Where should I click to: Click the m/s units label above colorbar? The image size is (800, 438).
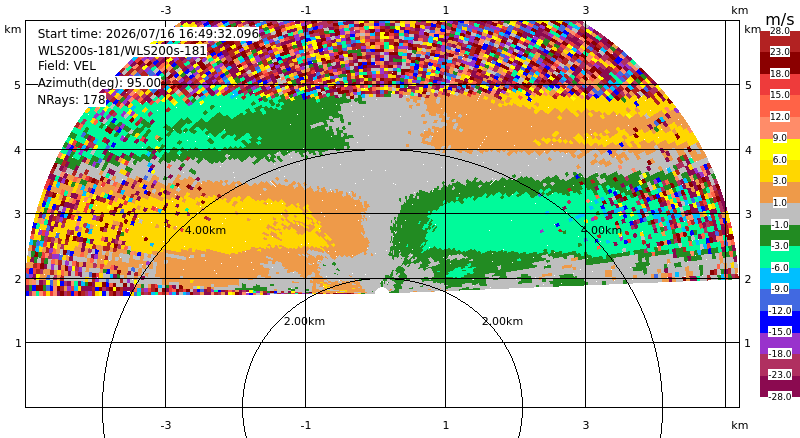pyautogui.click(x=780, y=19)
